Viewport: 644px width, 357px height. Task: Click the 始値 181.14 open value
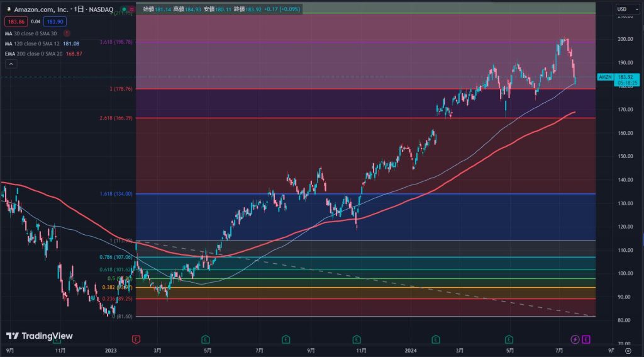click(156, 9)
